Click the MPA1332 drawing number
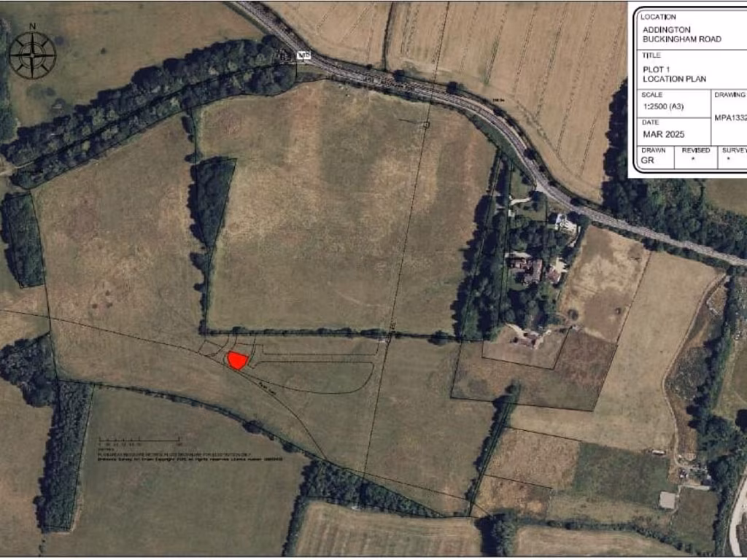Viewport: 747px width, 560px height. coord(730,118)
